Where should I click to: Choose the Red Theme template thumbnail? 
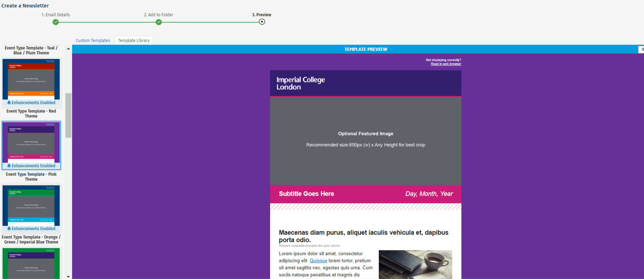coord(31,79)
